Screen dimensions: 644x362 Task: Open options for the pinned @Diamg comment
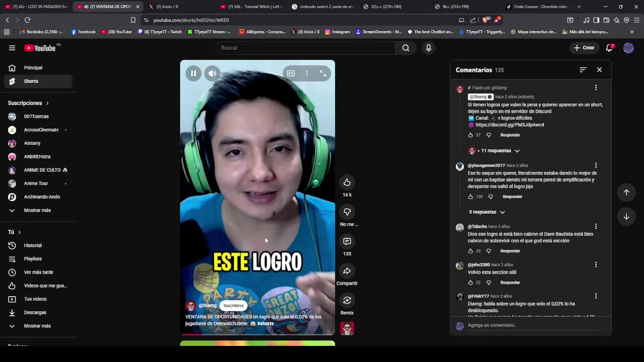point(596,87)
